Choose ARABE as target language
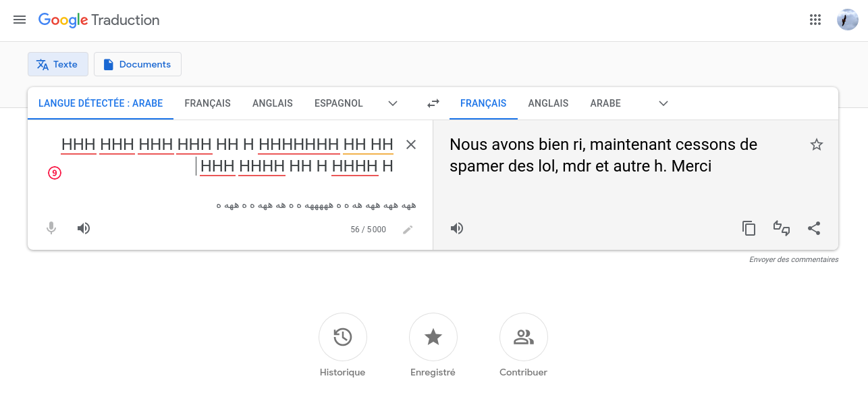This screenshot has width=868, height=393. [605, 103]
